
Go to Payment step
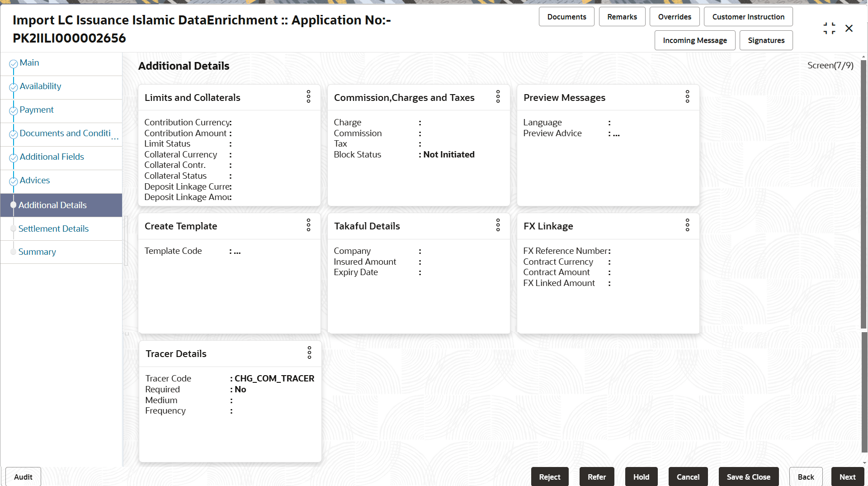pos(37,110)
